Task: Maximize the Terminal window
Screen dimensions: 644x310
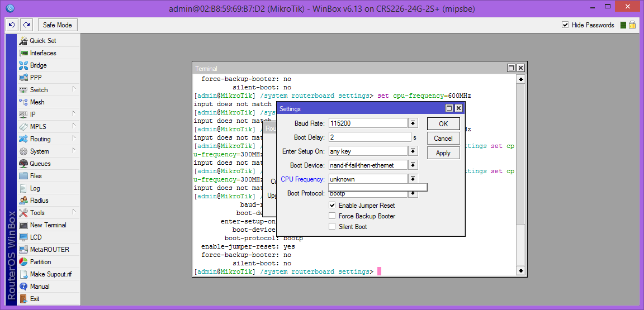Action: [512, 68]
